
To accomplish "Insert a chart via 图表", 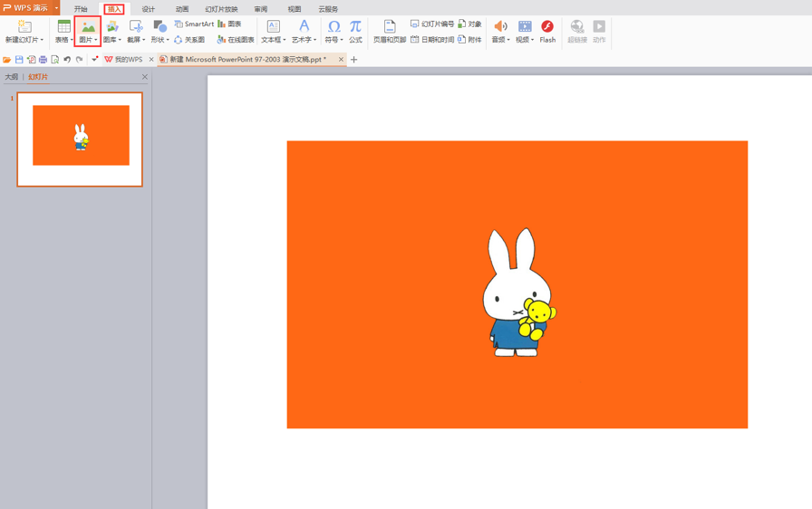I will pyautogui.click(x=229, y=24).
